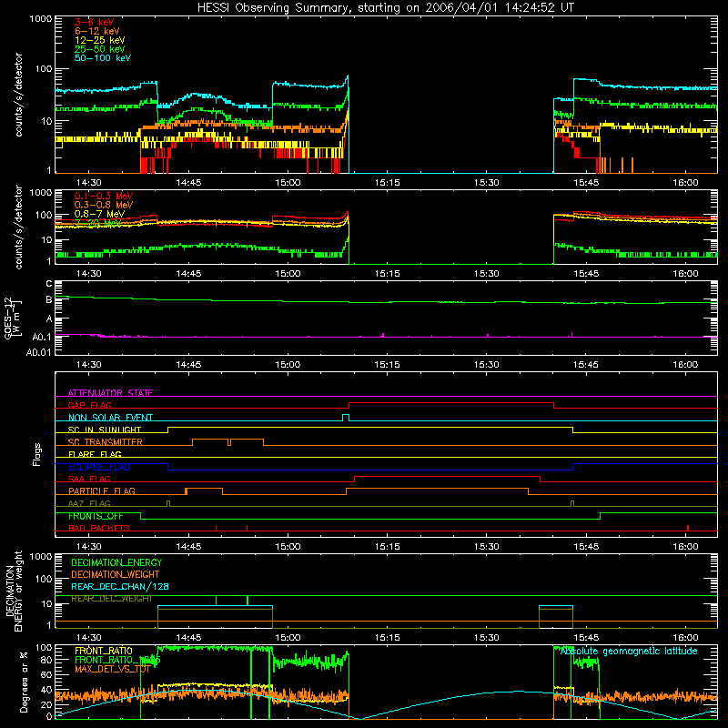Click the REAR_DEC_CHAN/128 legend label
The image size is (728, 728).
120,586
